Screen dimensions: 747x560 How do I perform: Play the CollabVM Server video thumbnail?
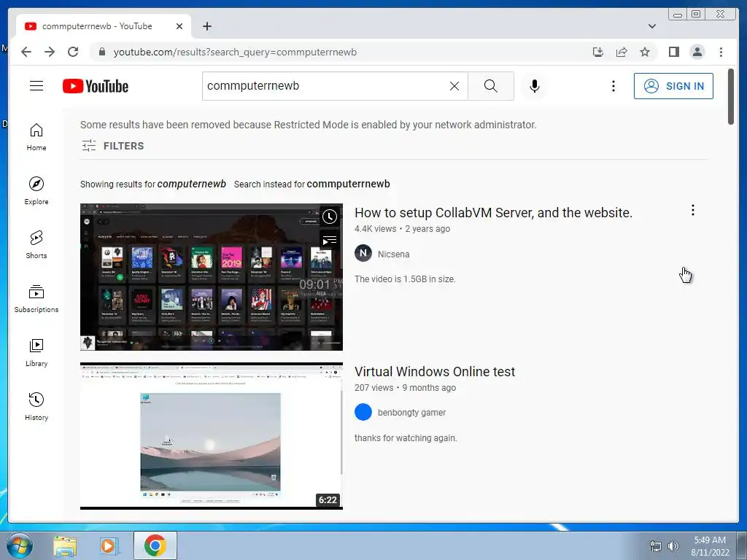[211, 277]
